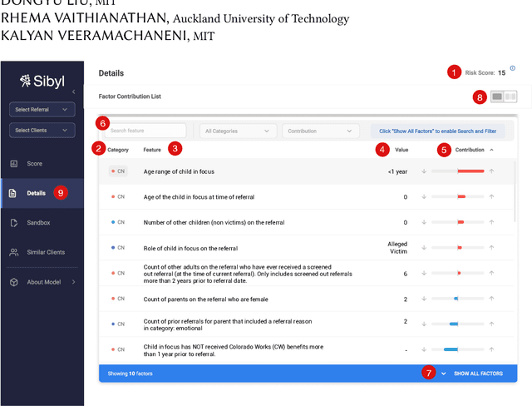This screenshot has width=532, height=406.
Task: Expand the All Categories filter dropdown
Action: tap(239, 131)
